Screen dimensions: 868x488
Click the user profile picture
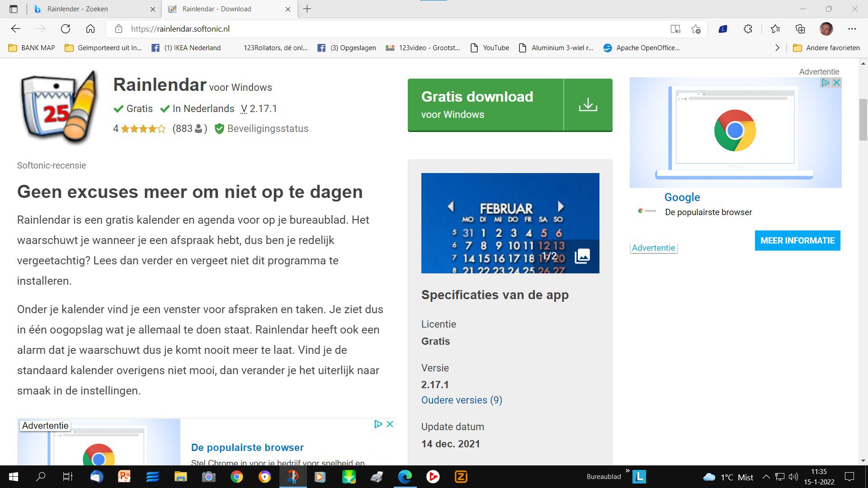826,29
